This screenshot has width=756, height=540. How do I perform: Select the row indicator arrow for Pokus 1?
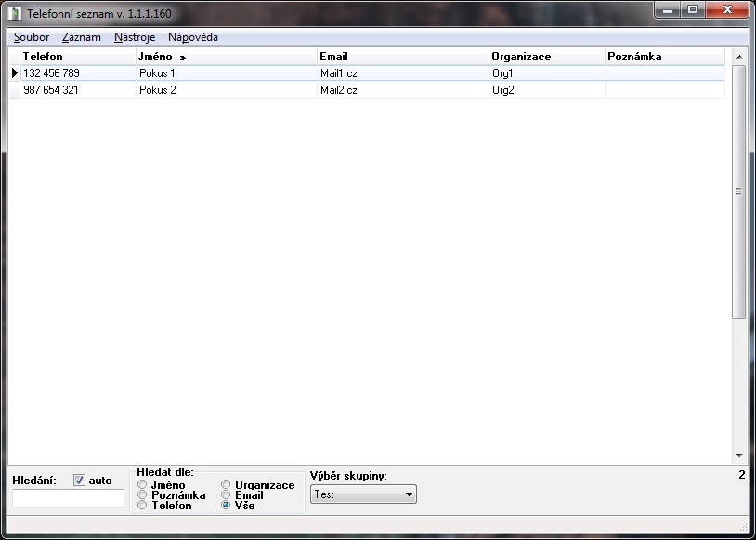coord(15,72)
